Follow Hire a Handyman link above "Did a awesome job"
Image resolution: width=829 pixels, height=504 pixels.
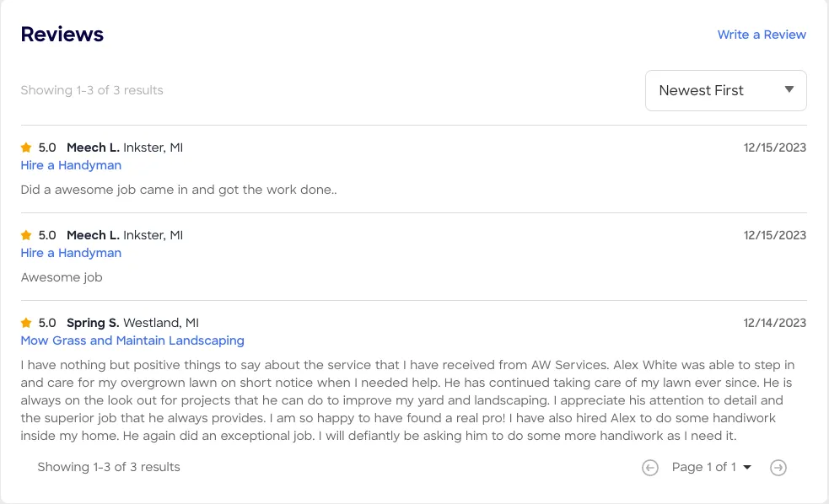71,165
